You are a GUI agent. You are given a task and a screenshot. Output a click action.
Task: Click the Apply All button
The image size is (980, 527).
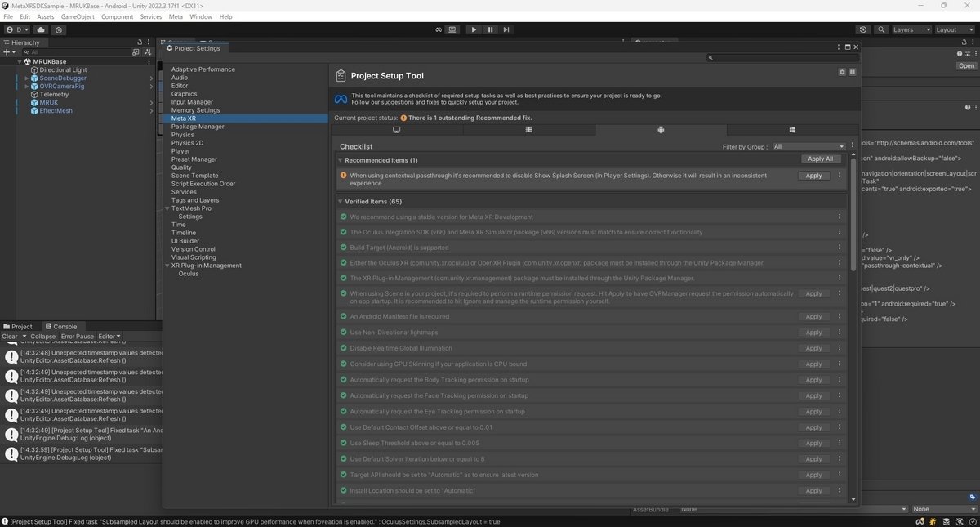tap(820, 159)
